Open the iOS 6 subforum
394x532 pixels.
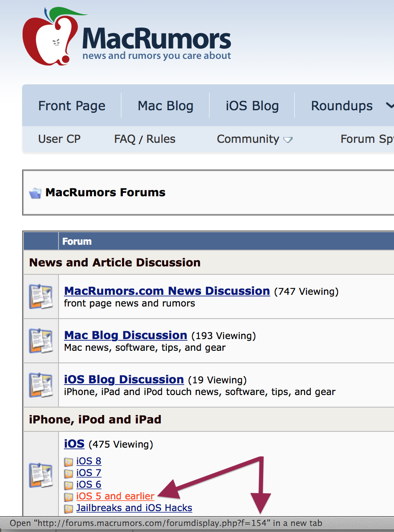(x=89, y=484)
